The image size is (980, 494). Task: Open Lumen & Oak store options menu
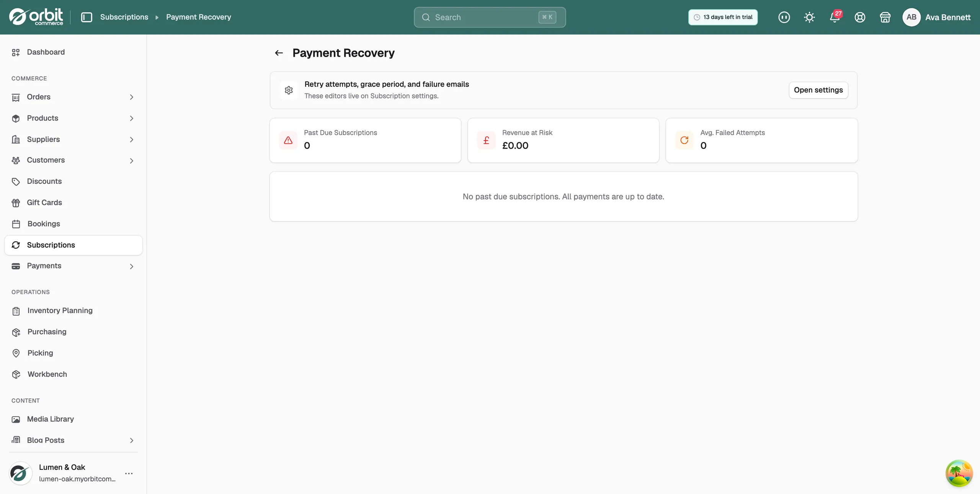coord(129,473)
